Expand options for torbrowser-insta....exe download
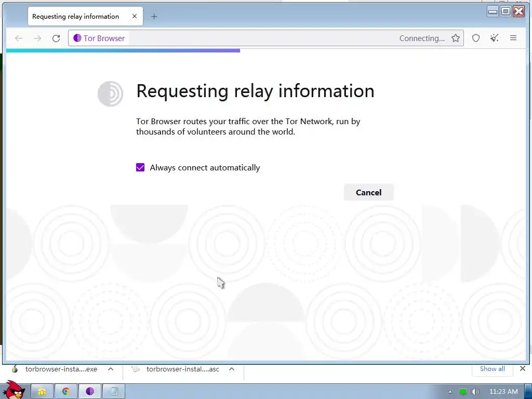The width and height of the screenshot is (532, 399). click(x=111, y=369)
